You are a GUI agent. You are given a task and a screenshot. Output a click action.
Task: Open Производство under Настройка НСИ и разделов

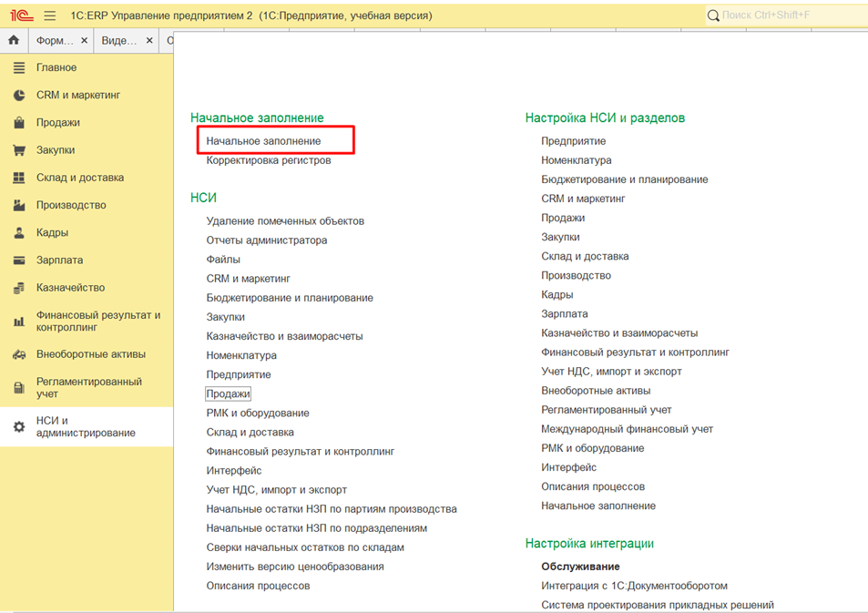pyautogui.click(x=577, y=276)
